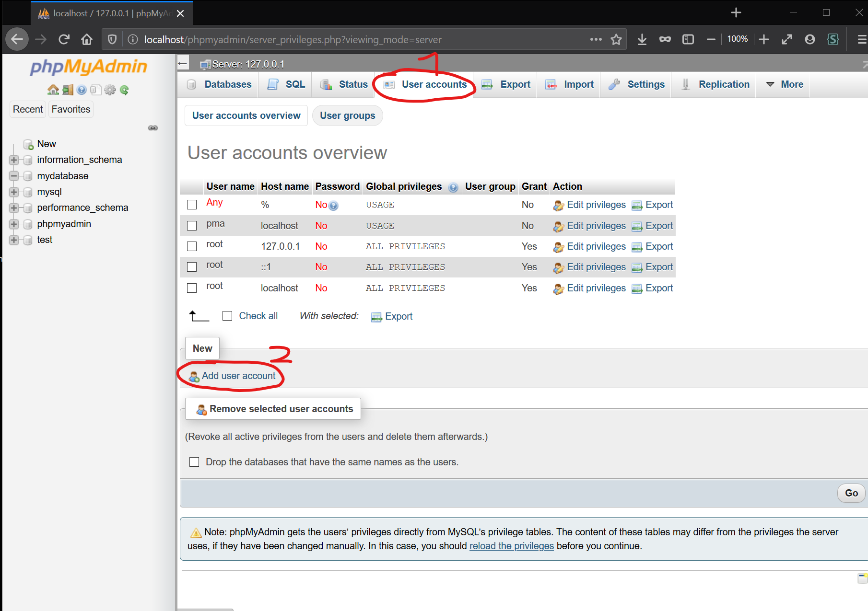This screenshot has width=868, height=611.
Task: Click the shield tracking protection icon
Action: pyautogui.click(x=112, y=39)
